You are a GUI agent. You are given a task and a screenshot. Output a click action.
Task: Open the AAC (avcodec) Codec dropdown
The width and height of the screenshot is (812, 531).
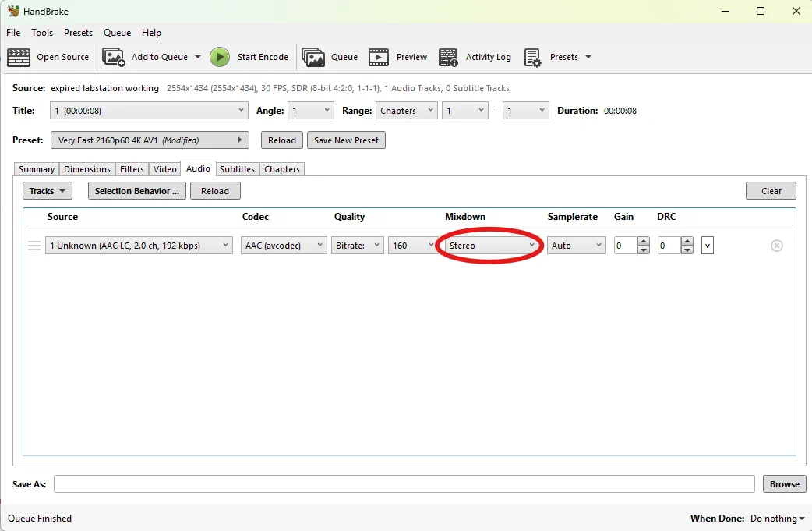point(284,246)
